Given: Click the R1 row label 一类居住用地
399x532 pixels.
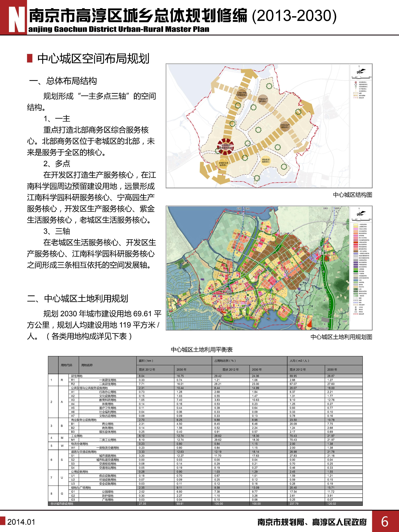Looking at the screenshot, I should (x=108, y=380).
